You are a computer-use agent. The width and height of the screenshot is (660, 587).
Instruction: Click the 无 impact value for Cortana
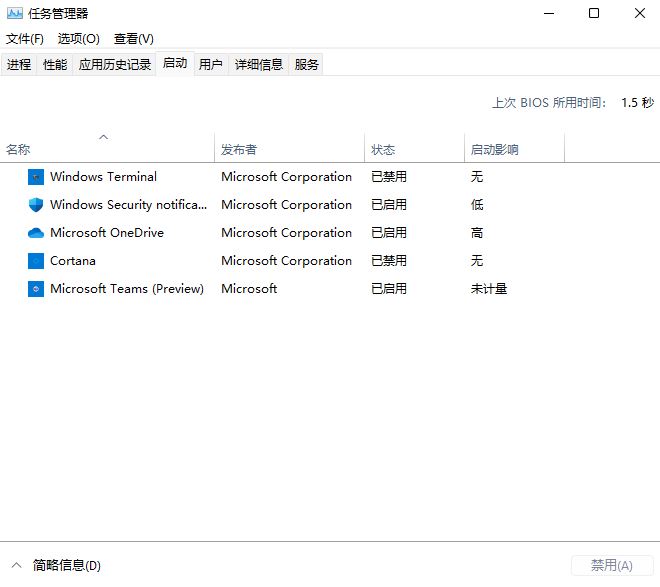coord(477,261)
